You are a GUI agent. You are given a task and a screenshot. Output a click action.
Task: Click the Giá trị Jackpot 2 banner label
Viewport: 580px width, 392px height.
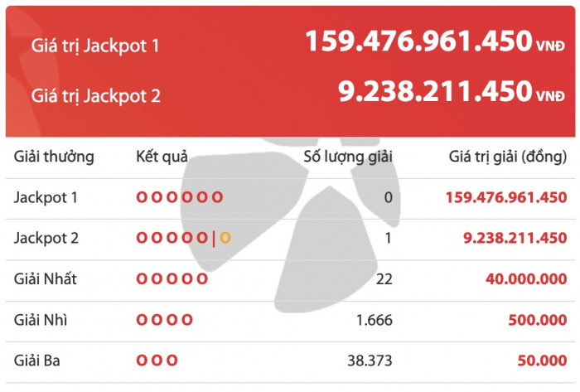coord(96,96)
